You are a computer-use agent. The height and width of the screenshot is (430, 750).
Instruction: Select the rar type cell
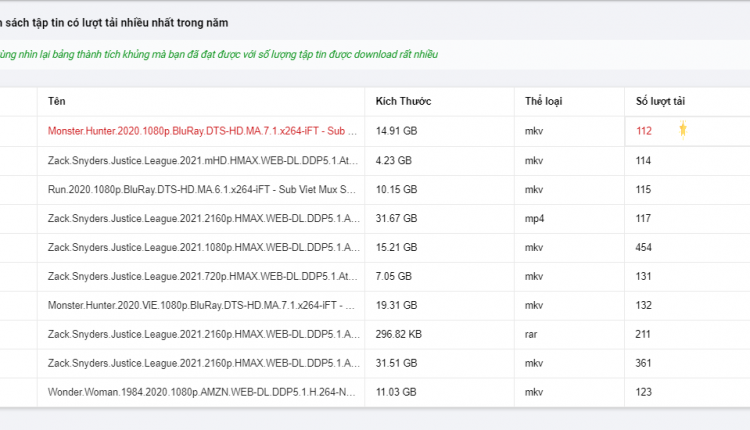[531, 334]
